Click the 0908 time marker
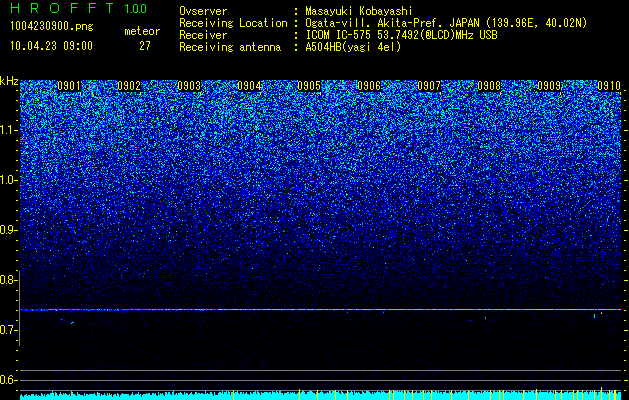The width and height of the screenshot is (629, 400). (489, 86)
